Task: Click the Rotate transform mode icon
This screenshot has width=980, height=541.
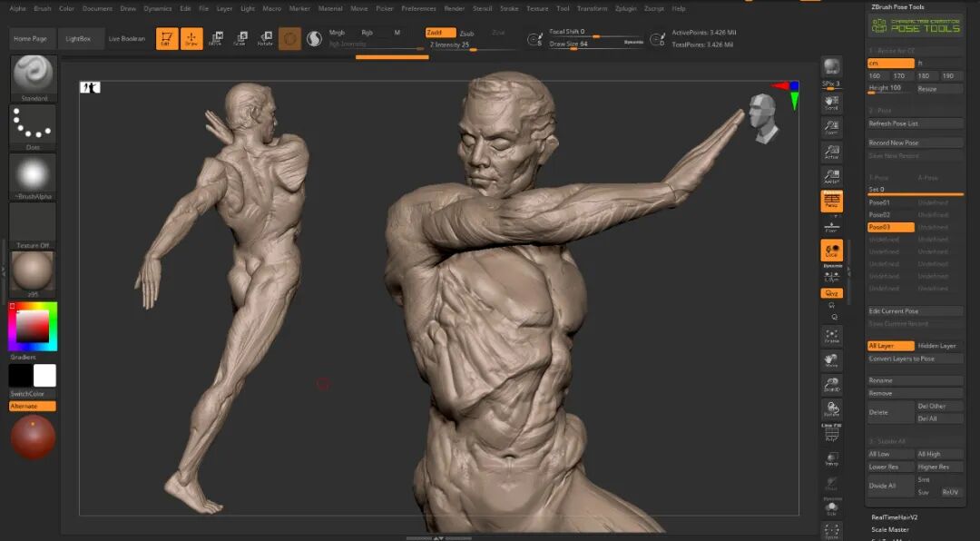Action: point(265,39)
